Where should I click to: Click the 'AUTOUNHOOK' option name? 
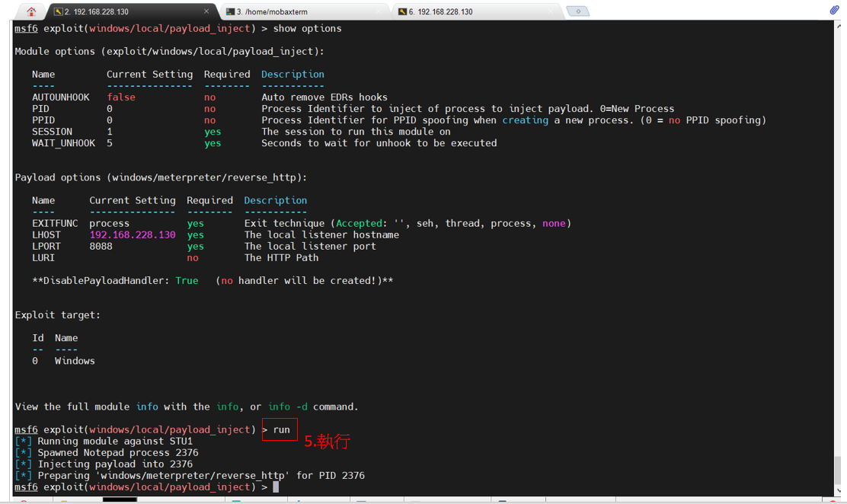click(x=60, y=97)
